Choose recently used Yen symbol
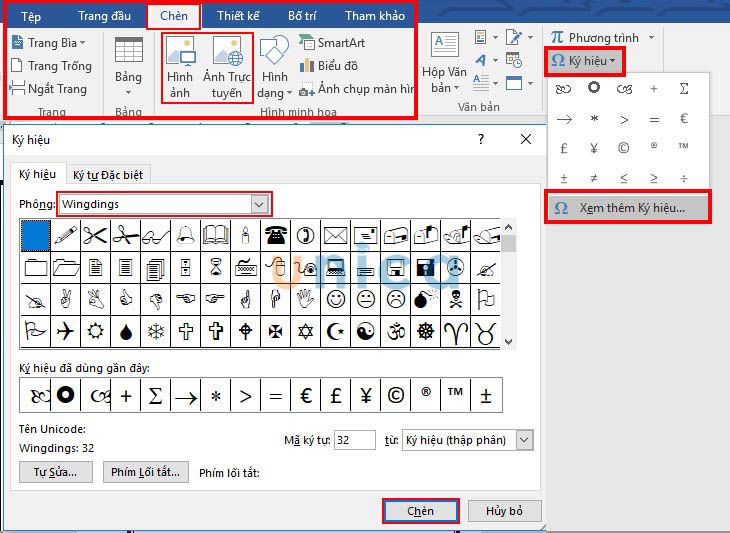This screenshot has width=730, height=533. point(365,396)
